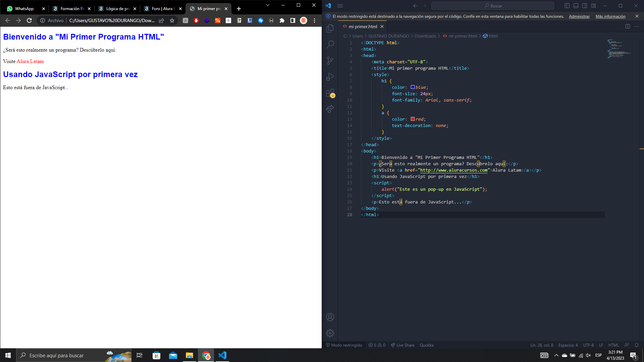Expand the file path Downloads breadcrumb
The height and width of the screenshot is (362, 644).
tap(424, 36)
